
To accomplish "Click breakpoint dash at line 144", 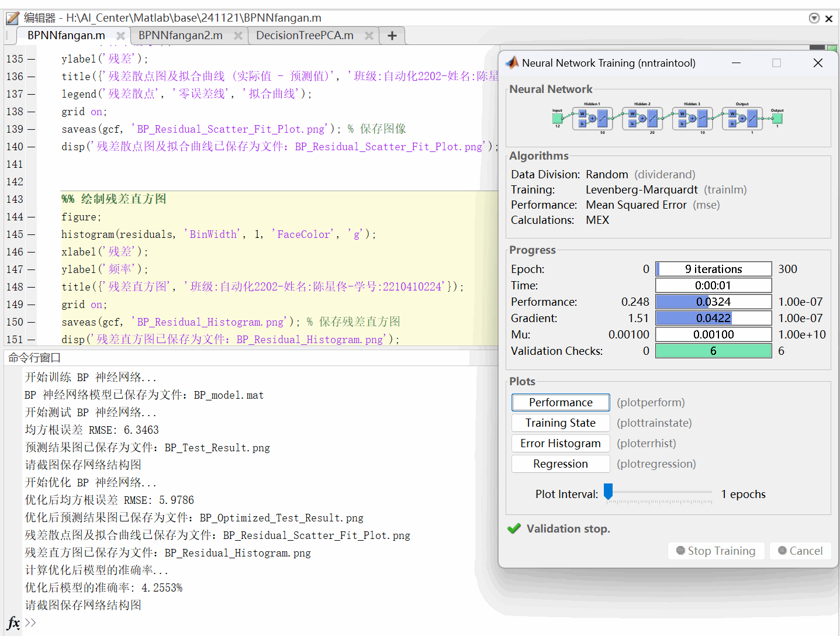I will point(31,217).
